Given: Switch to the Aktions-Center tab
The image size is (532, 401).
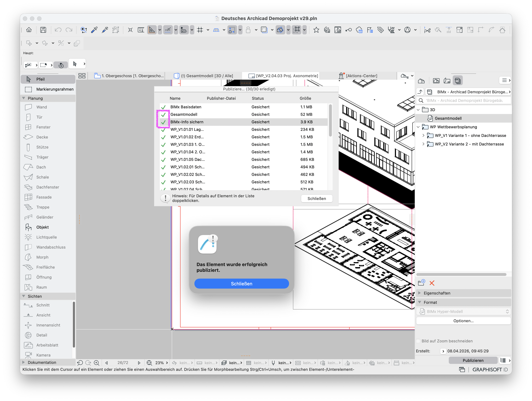Looking at the screenshot, I should pyautogui.click(x=358, y=76).
